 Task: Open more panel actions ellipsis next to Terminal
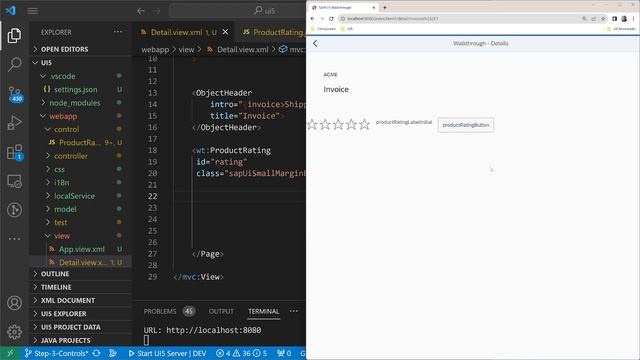coord(293,311)
